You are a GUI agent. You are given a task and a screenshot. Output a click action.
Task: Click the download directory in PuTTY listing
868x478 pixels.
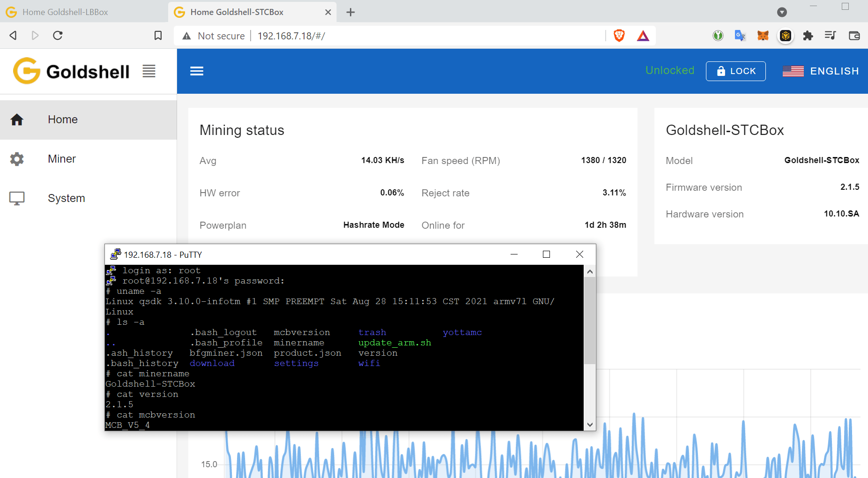(x=212, y=363)
